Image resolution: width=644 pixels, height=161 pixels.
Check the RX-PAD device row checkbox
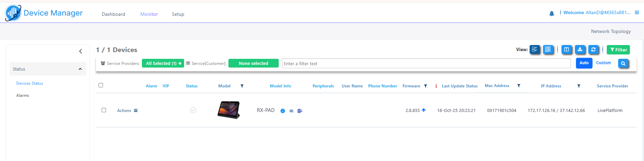[x=104, y=110]
